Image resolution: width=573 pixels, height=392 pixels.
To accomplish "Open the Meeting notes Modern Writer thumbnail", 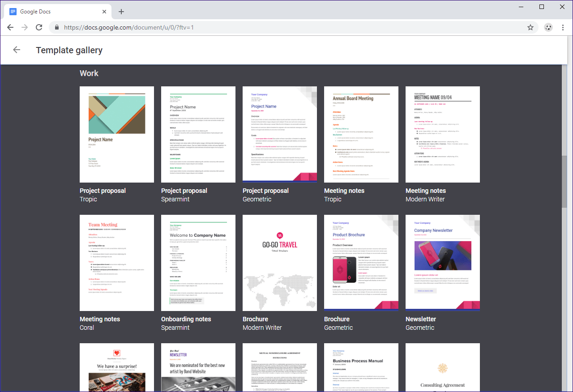I will click(443, 134).
